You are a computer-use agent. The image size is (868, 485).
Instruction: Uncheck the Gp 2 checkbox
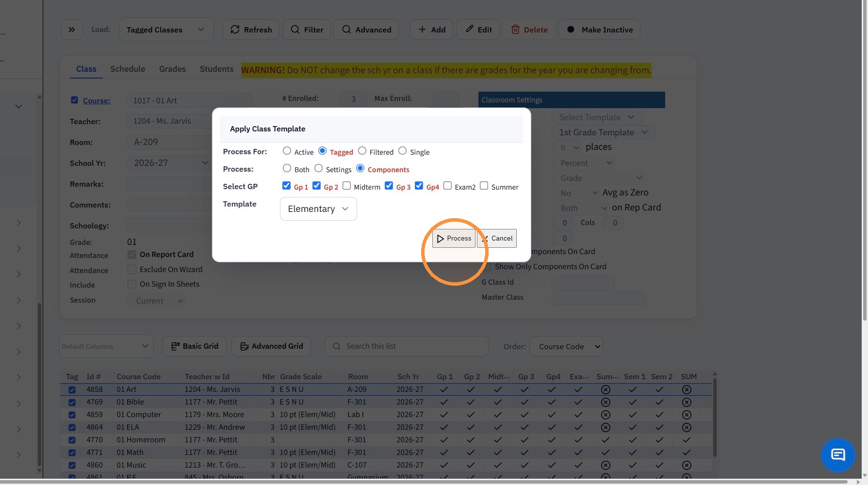pos(316,186)
